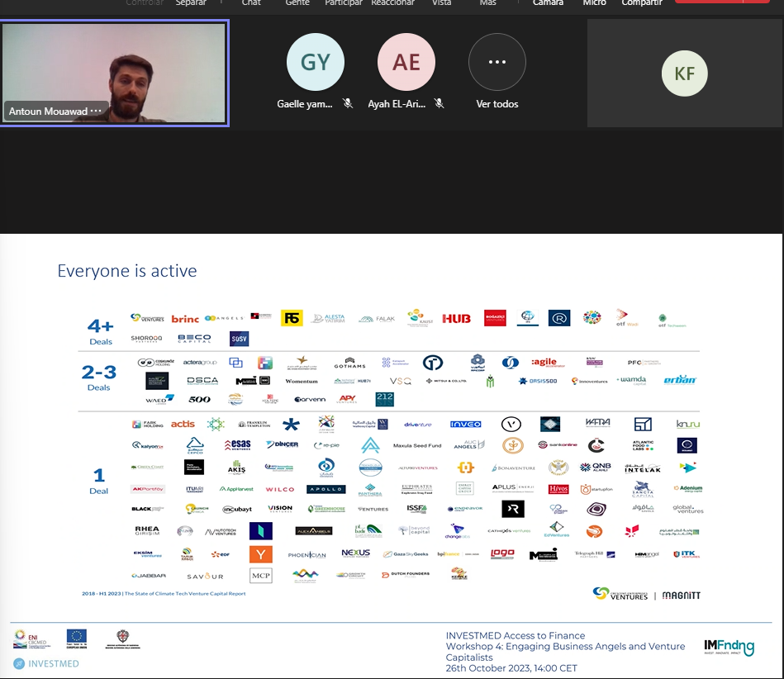Click the muted microphone icon beside Gaelle
This screenshot has width=784, height=679.
click(x=348, y=104)
